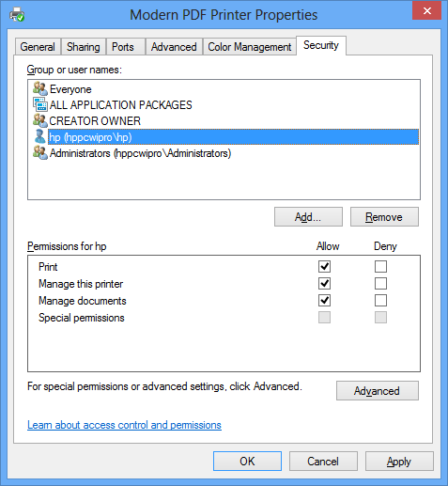Click the Everyone group icon
448x486 pixels.
40,88
